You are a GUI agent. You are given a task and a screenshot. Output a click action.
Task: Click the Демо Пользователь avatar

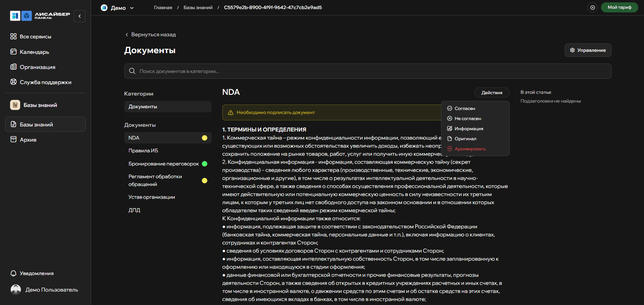tap(16, 290)
